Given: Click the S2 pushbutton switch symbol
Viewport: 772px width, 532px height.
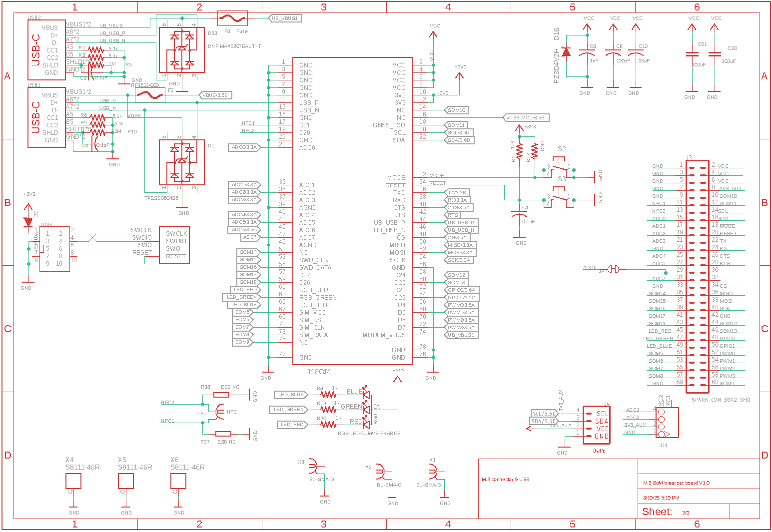Looking at the screenshot, I should click(x=559, y=168).
